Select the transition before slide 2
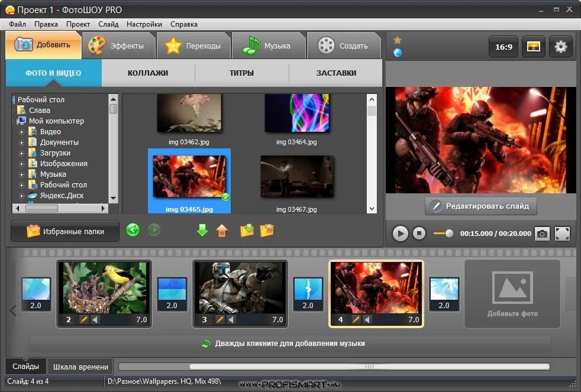The image size is (581, 392). point(36,294)
